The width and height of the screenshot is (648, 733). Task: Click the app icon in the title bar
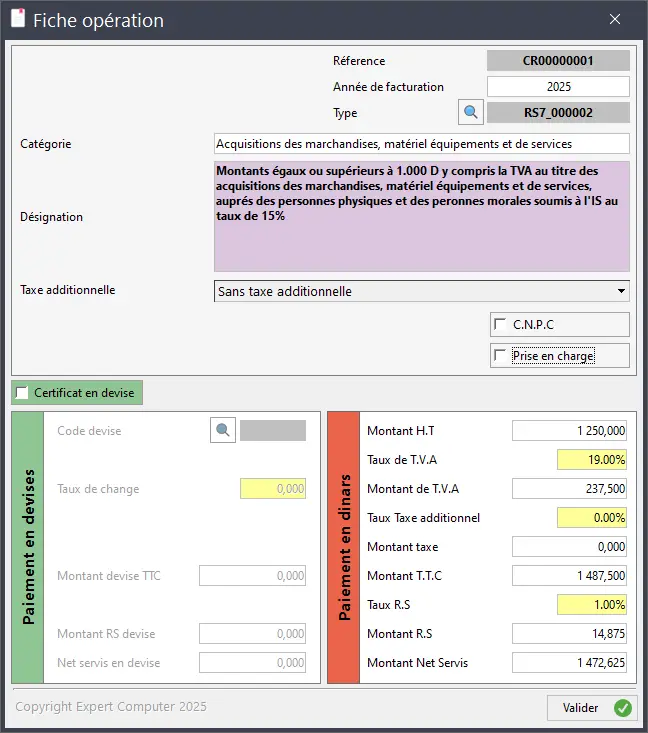(17, 20)
